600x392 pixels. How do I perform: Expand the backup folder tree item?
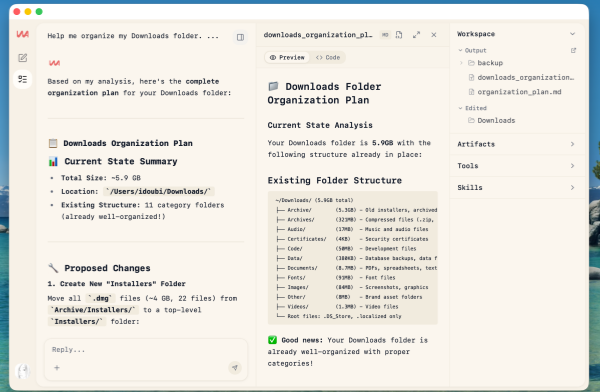pos(461,63)
